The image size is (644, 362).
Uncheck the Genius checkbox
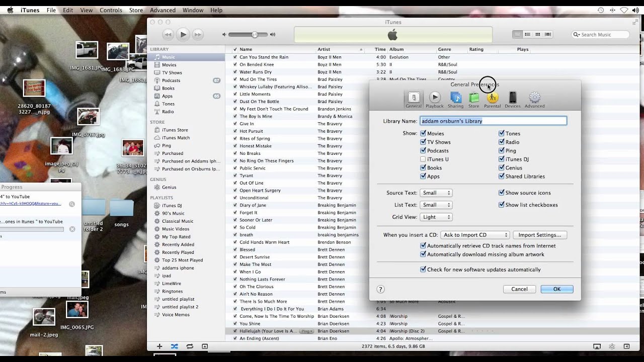[x=502, y=167]
